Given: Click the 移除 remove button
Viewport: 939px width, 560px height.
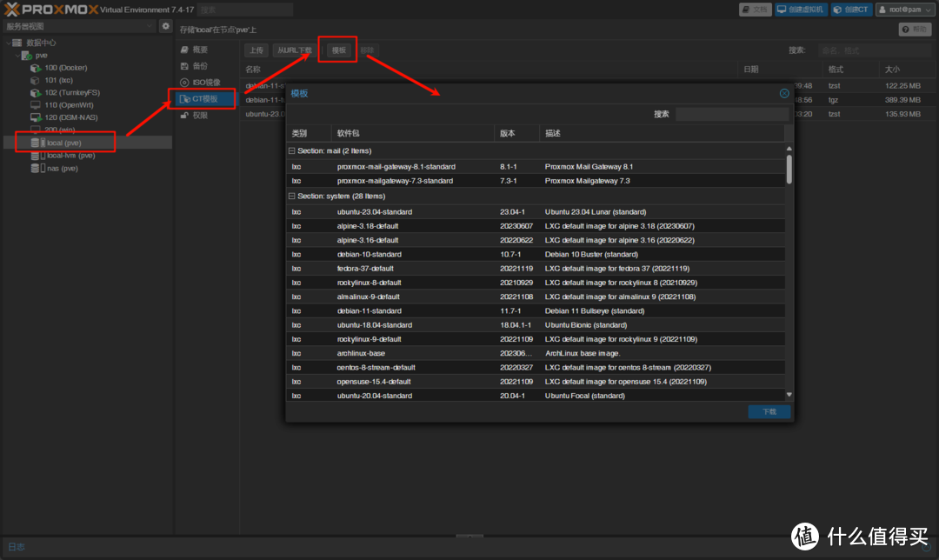Looking at the screenshot, I should tap(367, 50).
